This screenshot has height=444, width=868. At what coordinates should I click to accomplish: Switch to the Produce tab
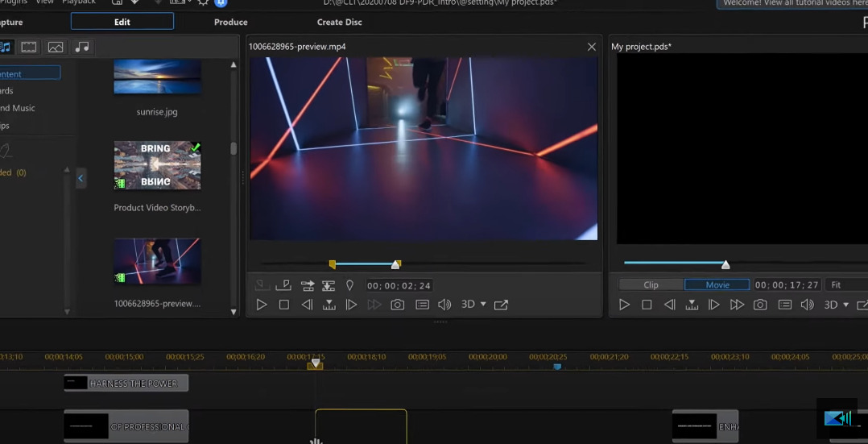tap(231, 22)
